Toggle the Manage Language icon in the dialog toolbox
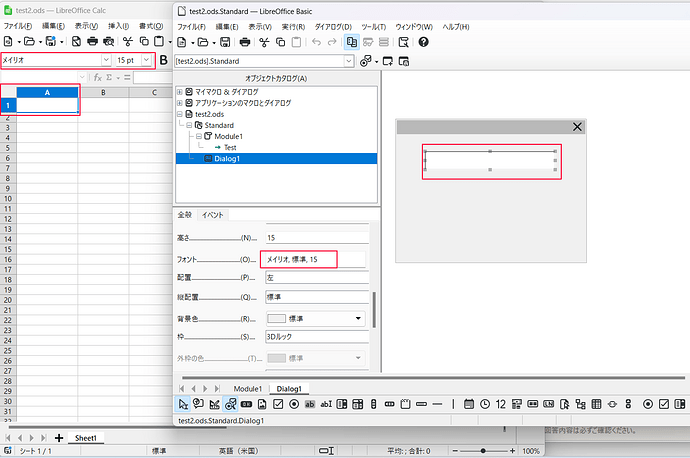 coord(198,404)
